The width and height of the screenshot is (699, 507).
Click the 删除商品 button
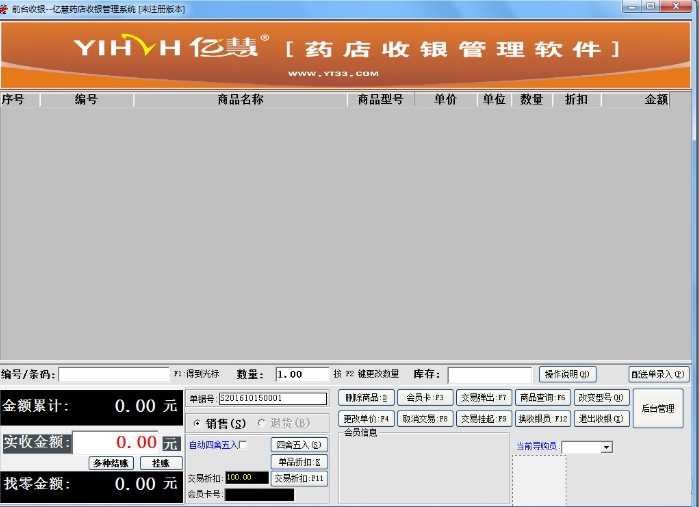coord(366,397)
